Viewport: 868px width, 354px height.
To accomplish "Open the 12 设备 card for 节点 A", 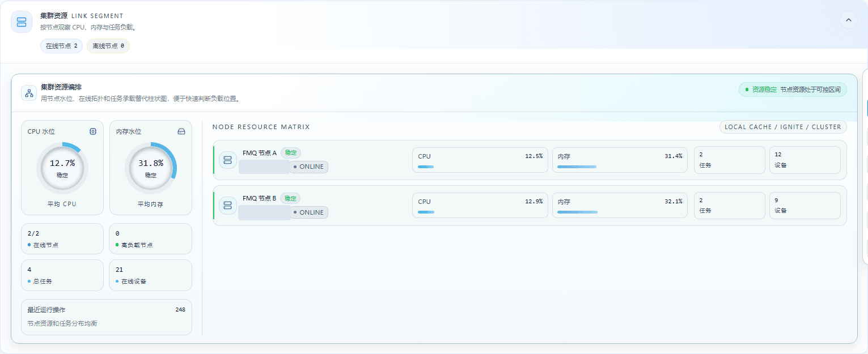I will (x=805, y=160).
